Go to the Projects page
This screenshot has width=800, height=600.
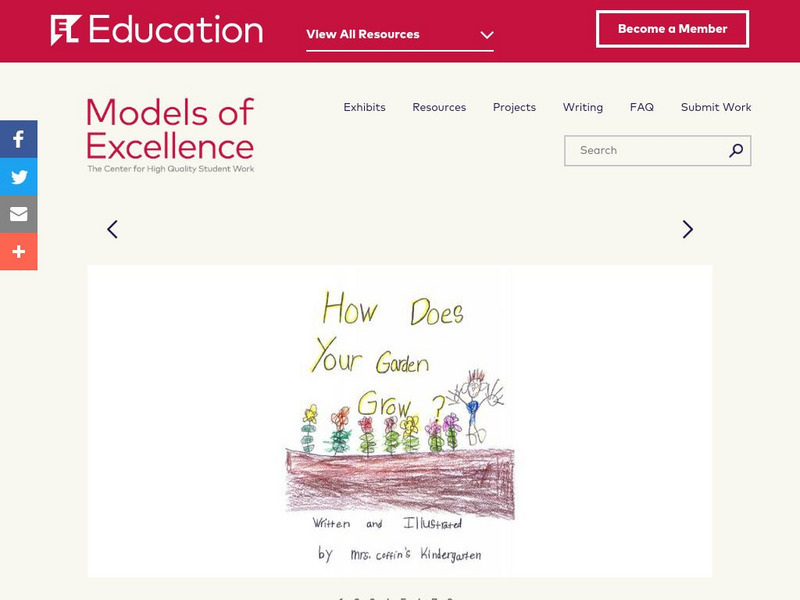[514, 107]
